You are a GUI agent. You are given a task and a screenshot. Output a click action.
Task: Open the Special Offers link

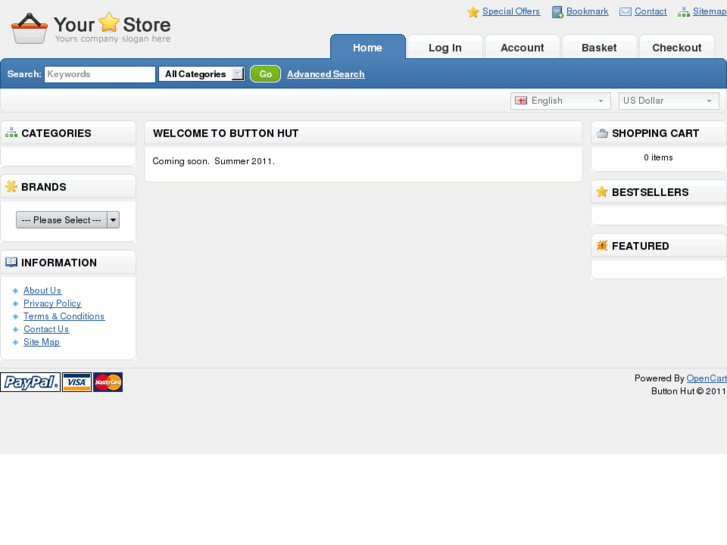coord(511,11)
